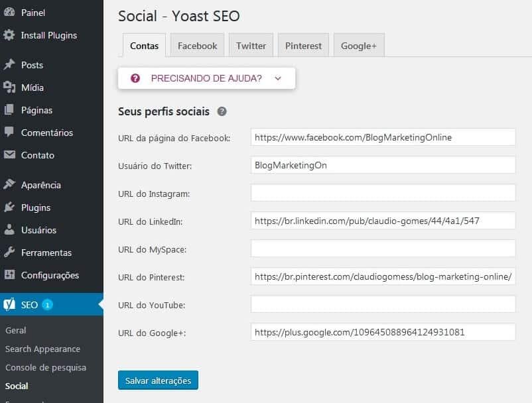Click the Páginas pages icon
This screenshot has height=403, width=532.
pos(9,110)
